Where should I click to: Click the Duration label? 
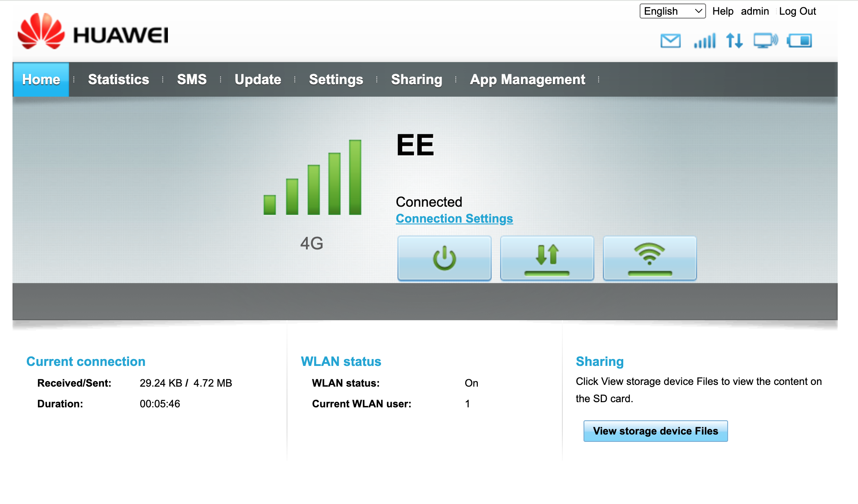(x=60, y=404)
